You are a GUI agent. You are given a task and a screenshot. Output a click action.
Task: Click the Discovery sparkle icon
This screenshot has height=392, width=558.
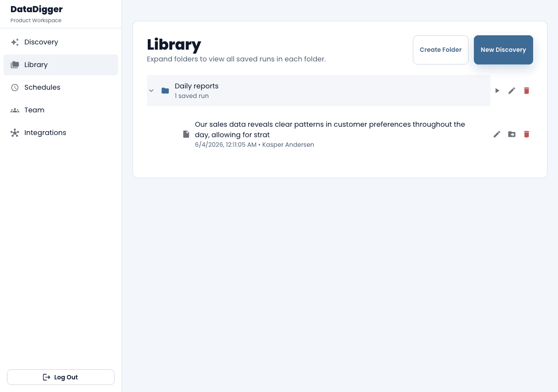pyautogui.click(x=15, y=42)
